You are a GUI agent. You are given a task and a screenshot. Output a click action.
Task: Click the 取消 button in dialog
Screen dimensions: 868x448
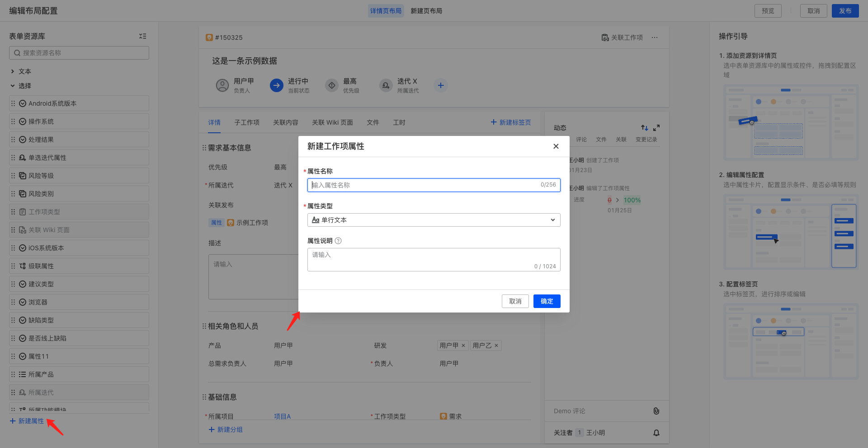[x=515, y=301]
